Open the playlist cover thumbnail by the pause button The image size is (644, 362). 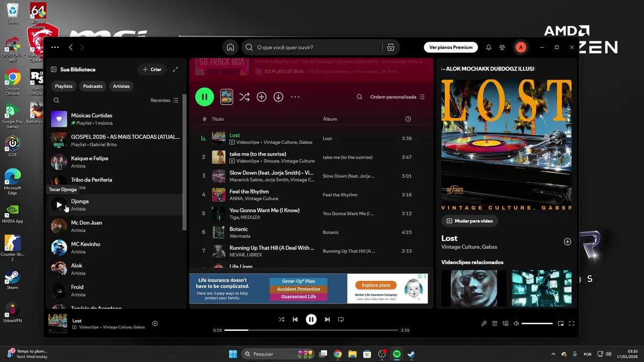(227, 97)
